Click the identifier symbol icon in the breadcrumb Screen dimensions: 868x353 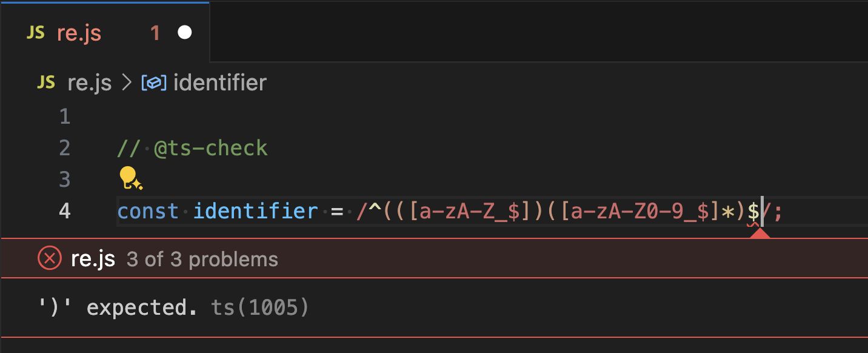click(x=154, y=82)
